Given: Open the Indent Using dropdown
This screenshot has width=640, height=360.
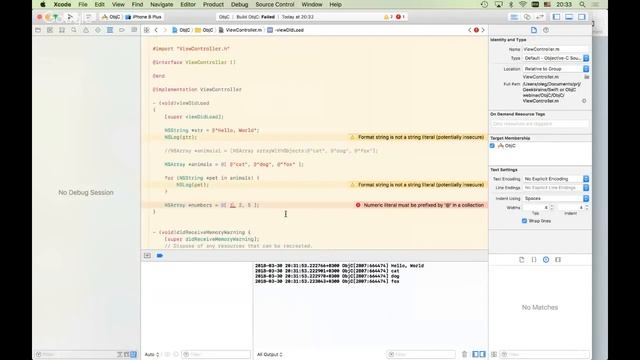Looking at the screenshot, I should 556,198.
